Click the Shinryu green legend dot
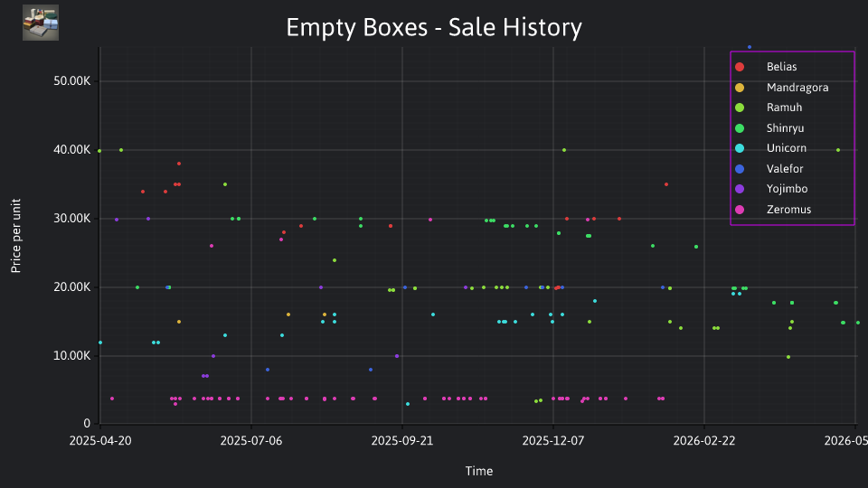This screenshot has width=868, height=488. coord(740,128)
